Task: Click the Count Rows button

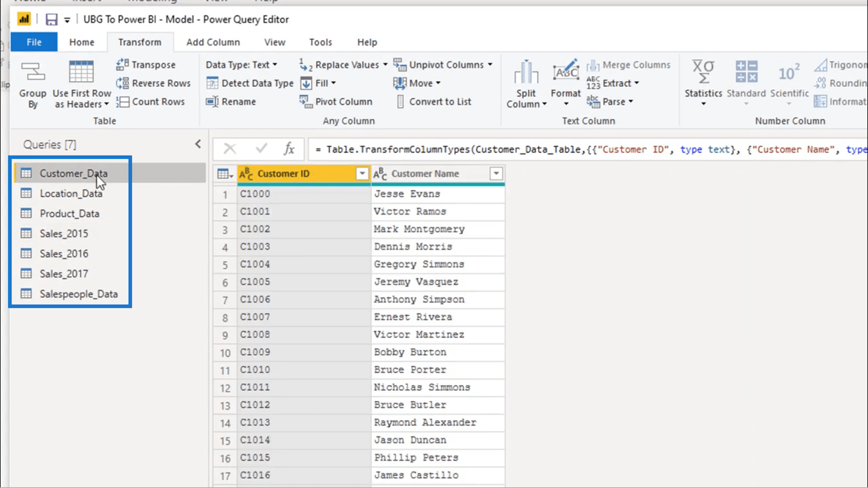Action: click(151, 101)
